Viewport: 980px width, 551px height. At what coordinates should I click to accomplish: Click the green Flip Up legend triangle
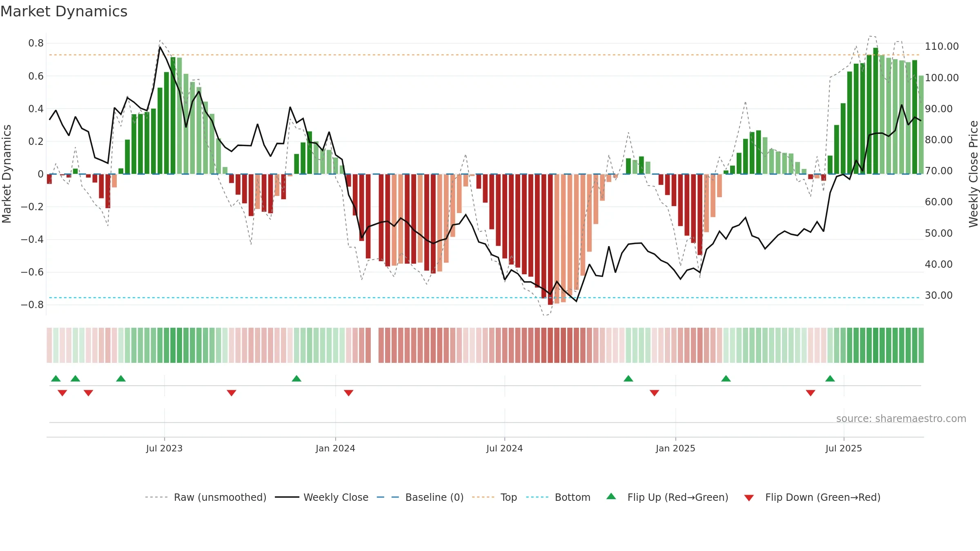[611, 496]
